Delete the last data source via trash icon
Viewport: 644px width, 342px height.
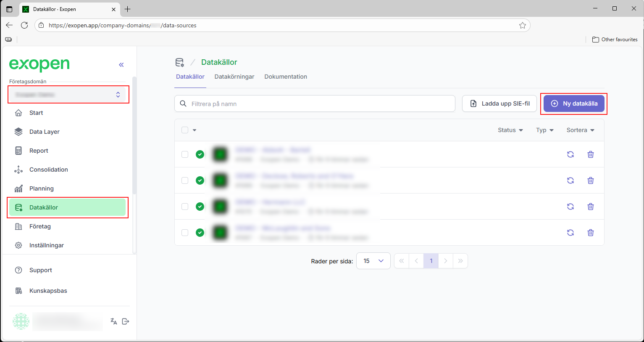(590, 233)
